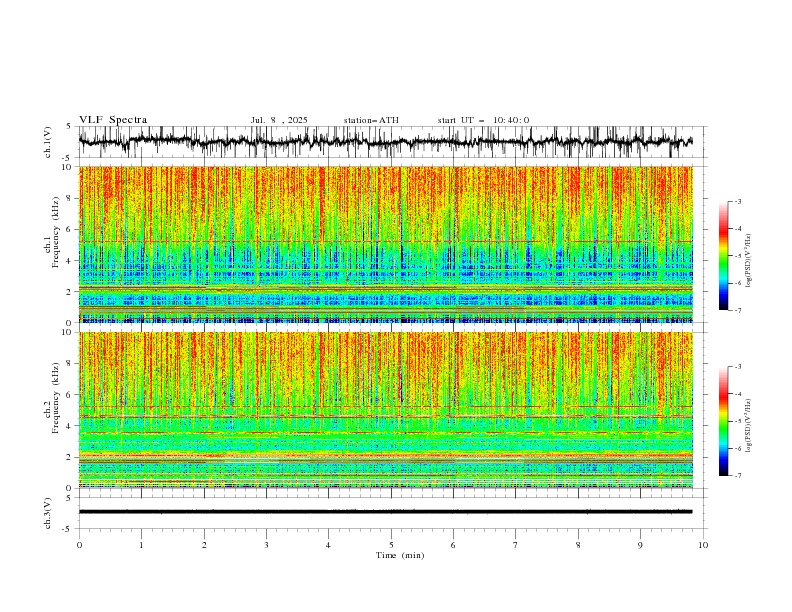This screenshot has width=792, height=612.
Task: Click the "1" tick on the time axis
Action: (x=141, y=545)
